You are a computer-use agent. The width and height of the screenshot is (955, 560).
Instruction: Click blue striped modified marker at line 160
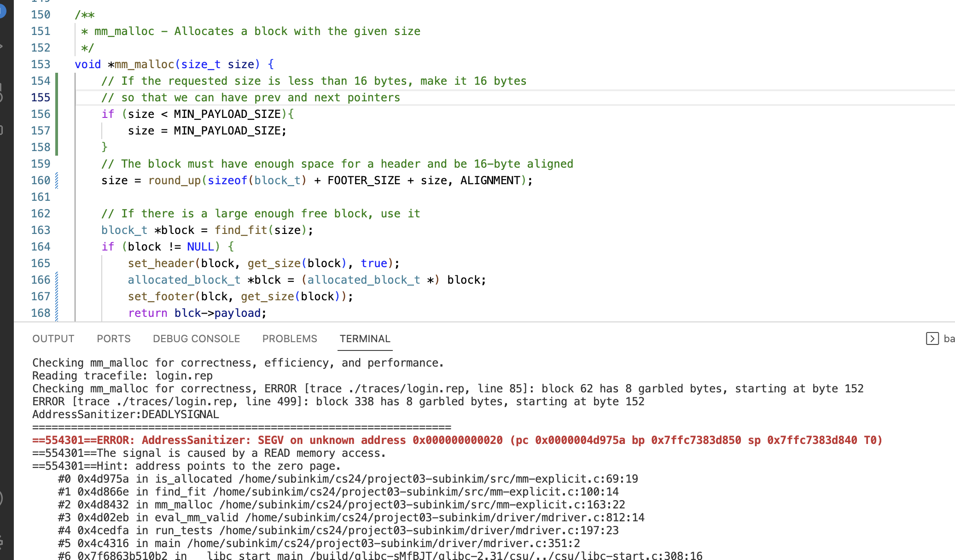(x=57, y=181)
